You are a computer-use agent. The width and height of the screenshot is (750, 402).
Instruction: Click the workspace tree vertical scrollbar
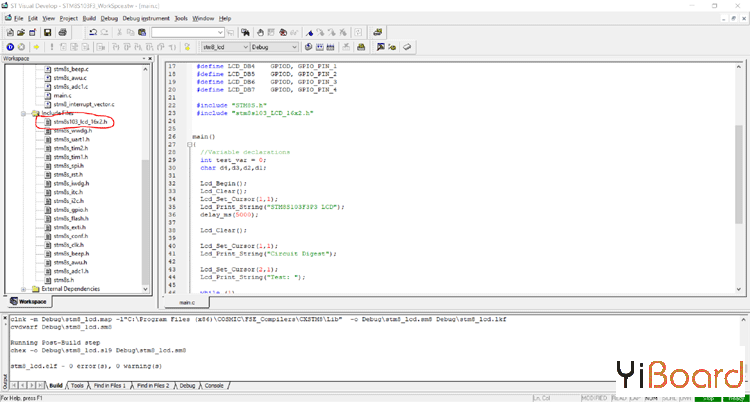[146, 179]
